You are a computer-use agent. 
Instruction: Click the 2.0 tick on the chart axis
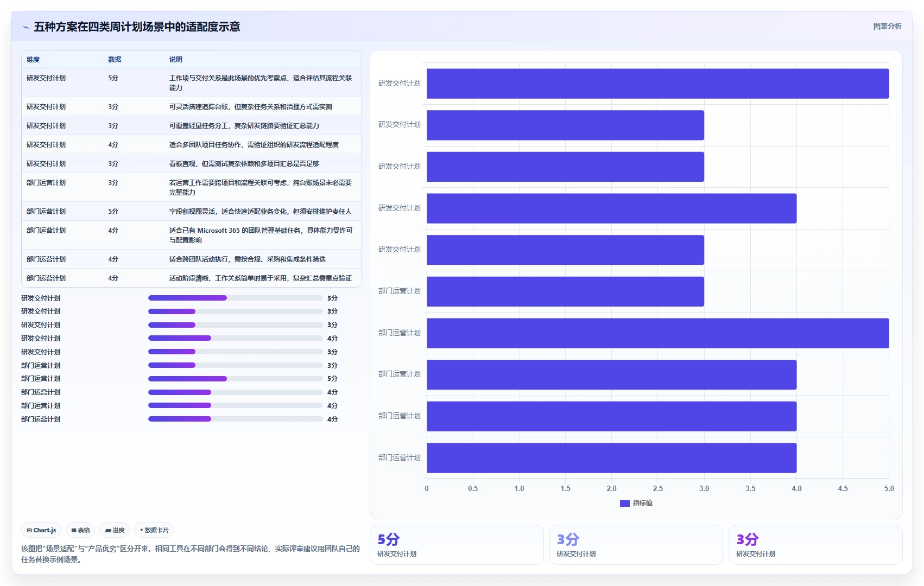coord(611,488)
